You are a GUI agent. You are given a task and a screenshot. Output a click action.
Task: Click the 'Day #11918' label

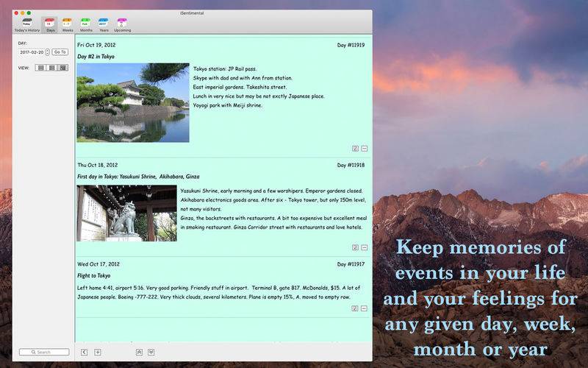click(x=351, y=165)
